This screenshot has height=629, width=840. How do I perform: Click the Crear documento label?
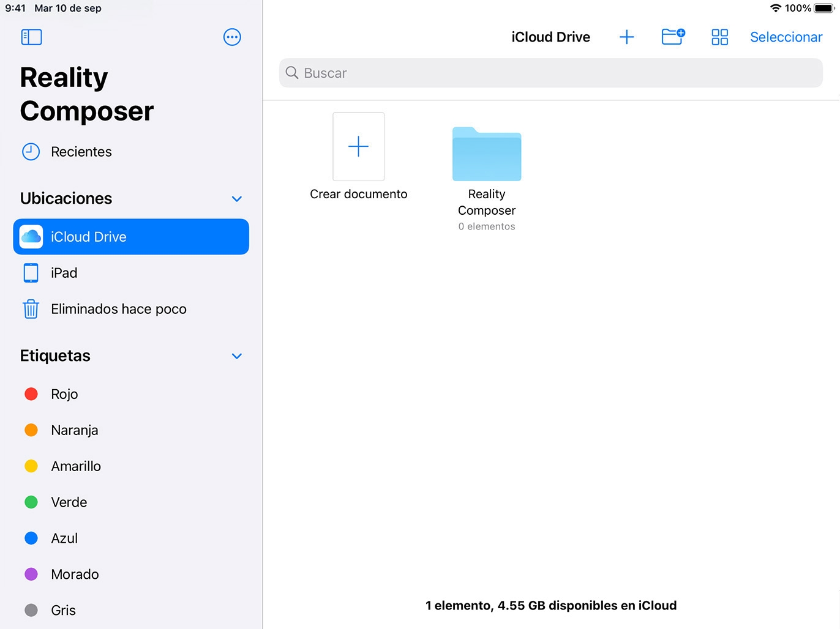coord(359,194)
